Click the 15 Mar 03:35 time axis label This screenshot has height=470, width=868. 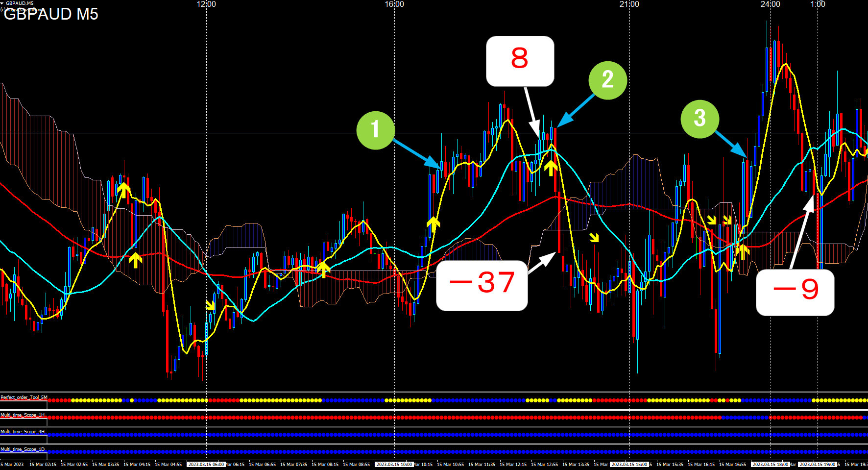[105, 464]
